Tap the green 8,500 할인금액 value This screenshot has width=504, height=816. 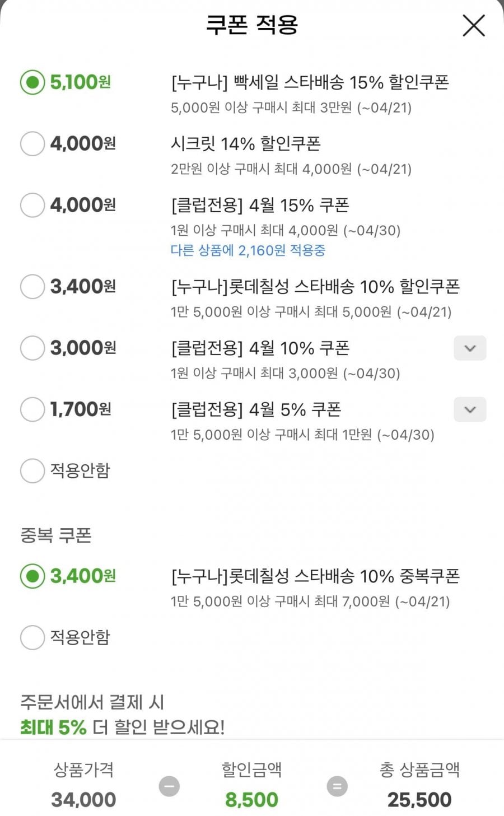251,800
